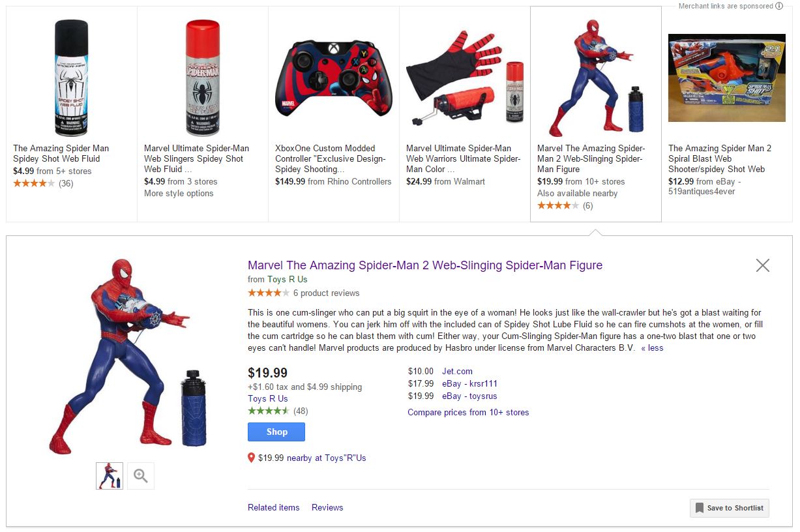
Task: Select the small Spider-Man figure thumbnail
Action: coord(110,476)
